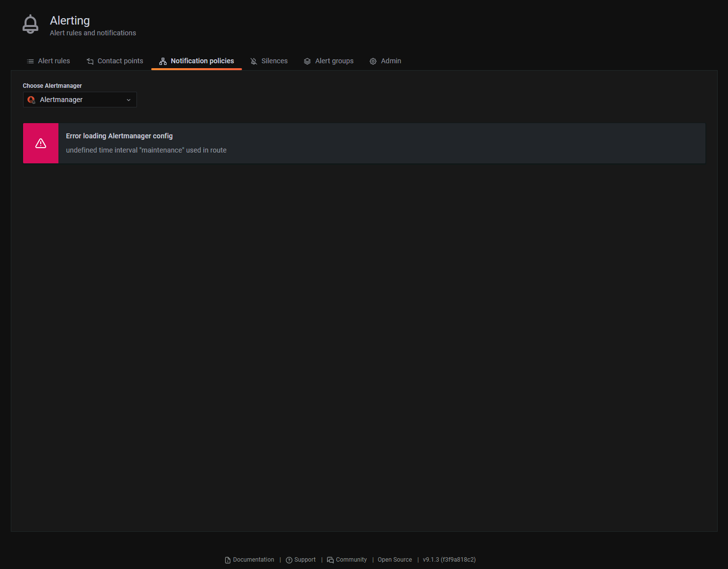Click the Alertmanager config error banner
728x569 pixels.
pyautogui.click(x=363, y=143)
